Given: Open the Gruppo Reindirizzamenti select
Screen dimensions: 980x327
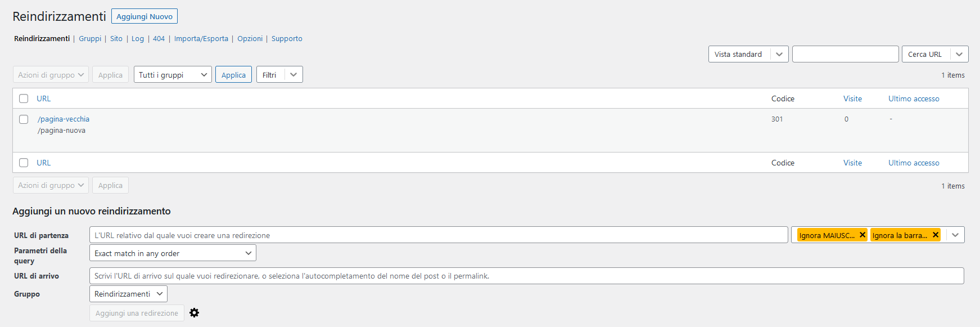Looking at the screenshot, I should (x=128, y=294).
